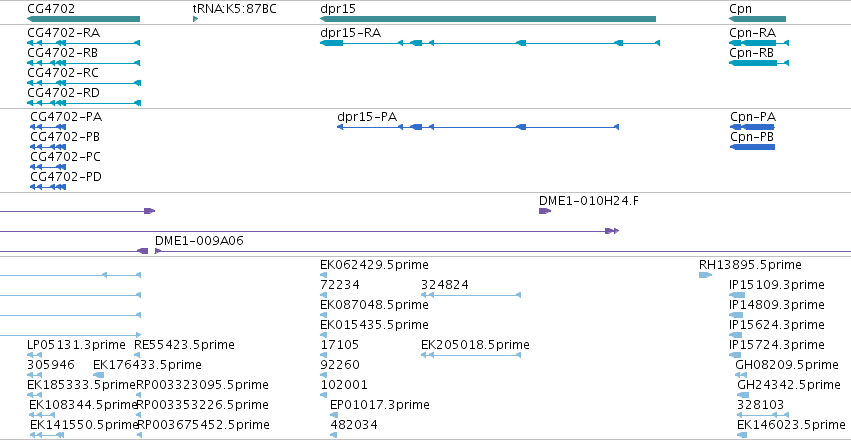Click the LP05131.3prime EST label
The image size is (851, 440).
pos(78,345)
